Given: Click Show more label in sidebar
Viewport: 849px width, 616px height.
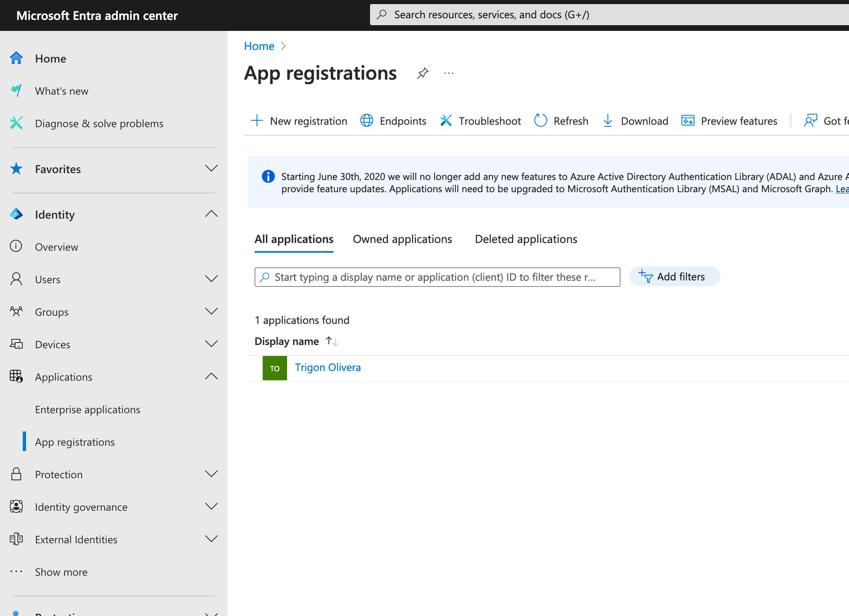Looking at the screenshot, I should [61, 572].
